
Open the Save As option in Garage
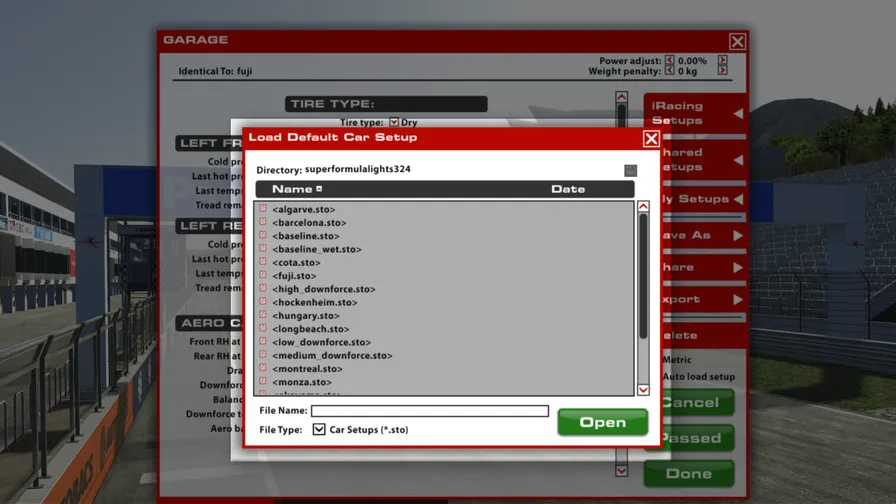[x=704, y=235]
